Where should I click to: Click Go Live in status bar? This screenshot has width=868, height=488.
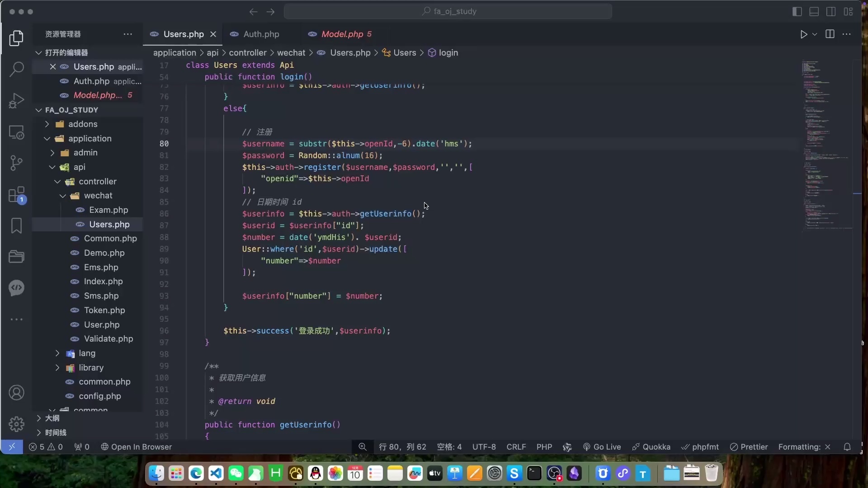click(x=602, y=447)
